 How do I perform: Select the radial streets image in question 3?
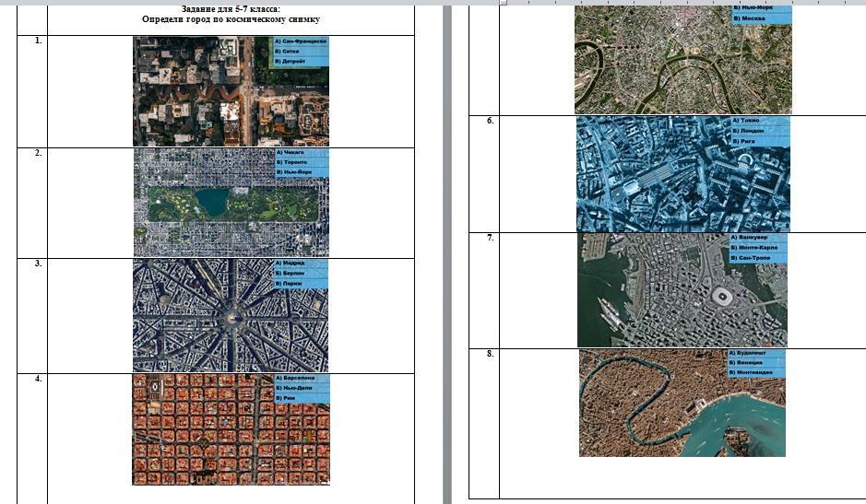click(231, 315)
